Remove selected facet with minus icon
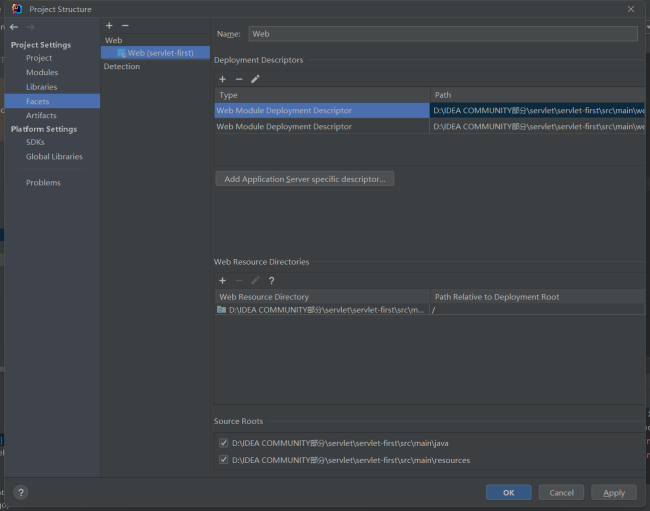Image resolution: width=650 pixels, height=511 pixels. tap(125, 25)
